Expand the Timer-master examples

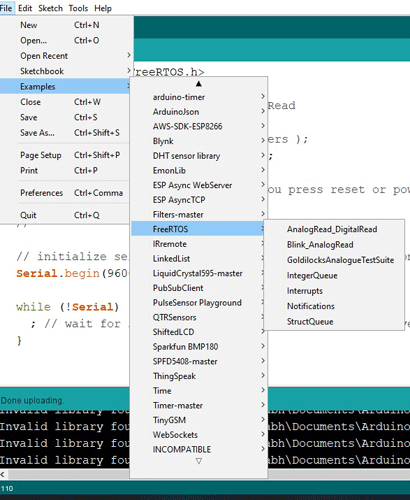tap(199, 405)
